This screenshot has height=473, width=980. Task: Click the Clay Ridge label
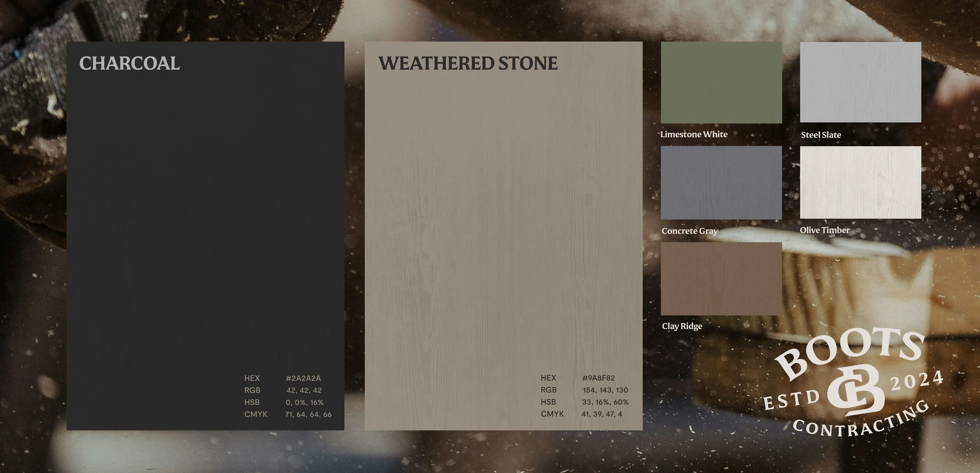tap(682, 326)
